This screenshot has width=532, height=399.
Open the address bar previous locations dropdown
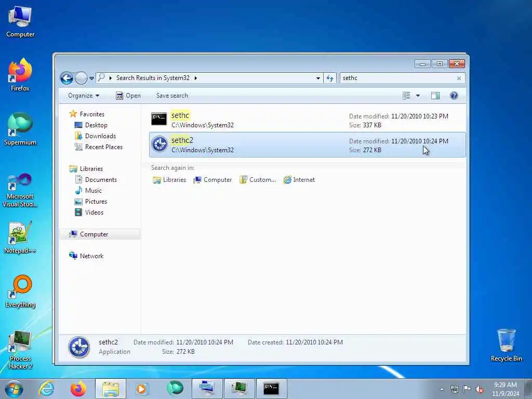coord(318,78)
